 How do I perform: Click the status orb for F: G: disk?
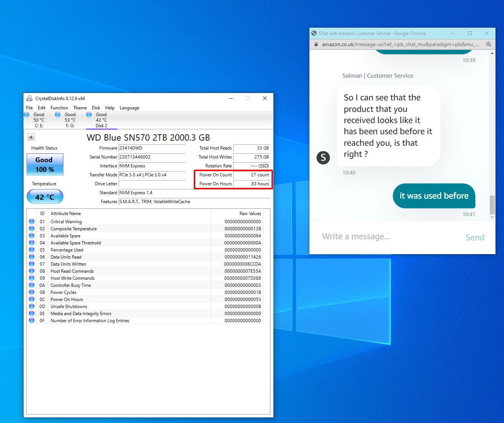pyautogui.click(x=58, y=115)
